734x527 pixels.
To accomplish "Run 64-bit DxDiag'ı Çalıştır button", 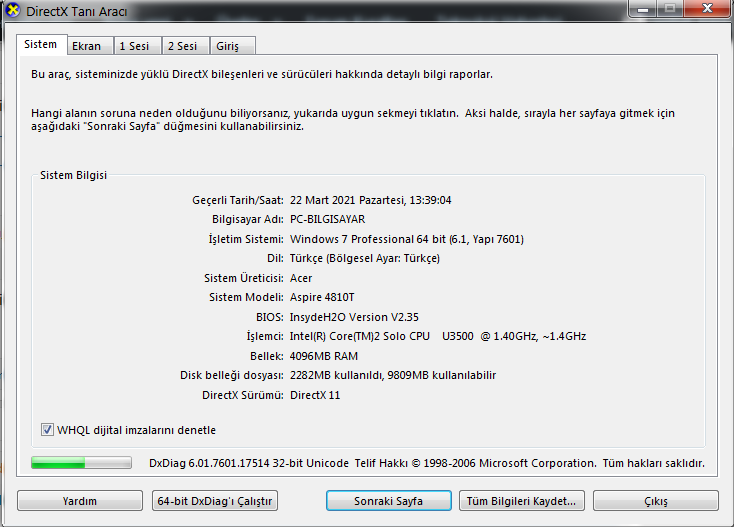I will click(215, 501).
